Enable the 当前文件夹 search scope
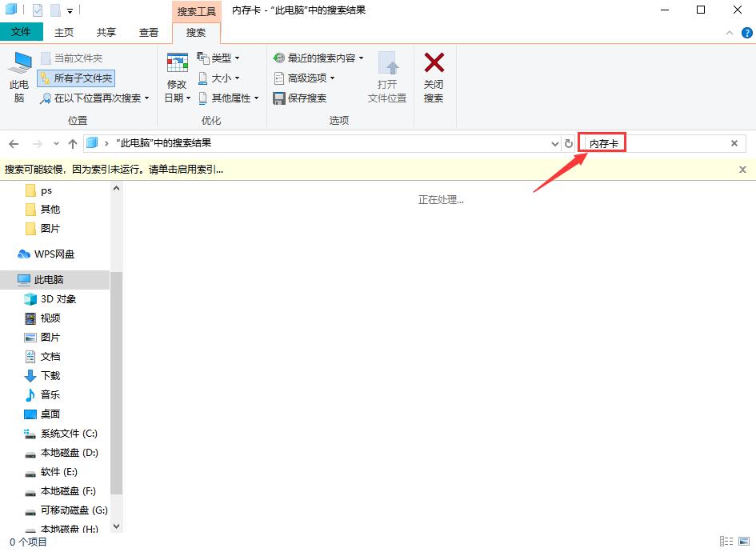756x552 pixels. coord(78,58)
